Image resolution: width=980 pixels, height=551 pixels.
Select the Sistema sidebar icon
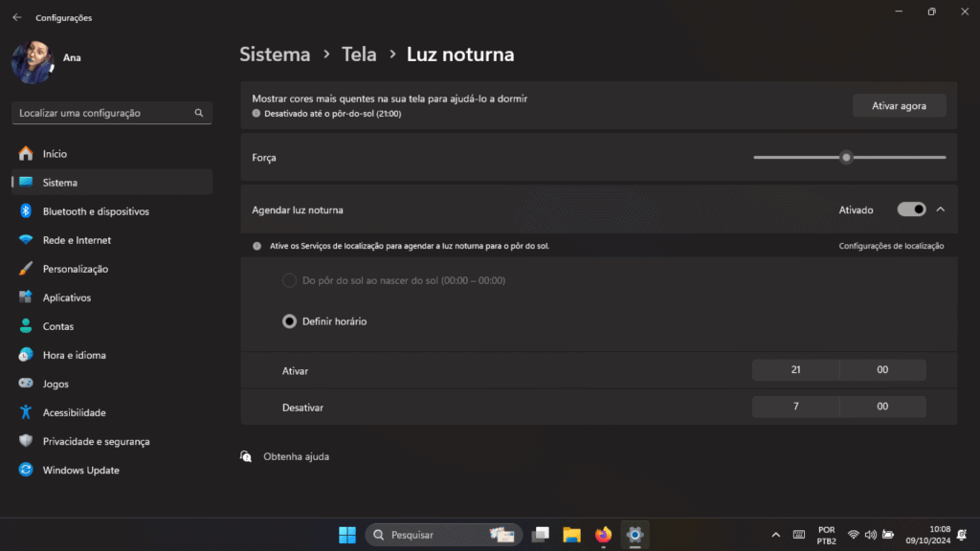click(26, 182)
